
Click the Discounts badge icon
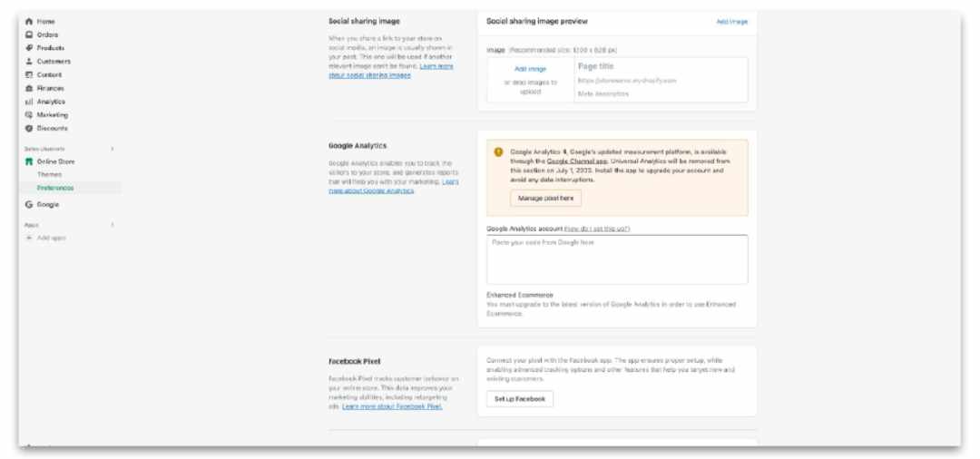tap(29, 128)
